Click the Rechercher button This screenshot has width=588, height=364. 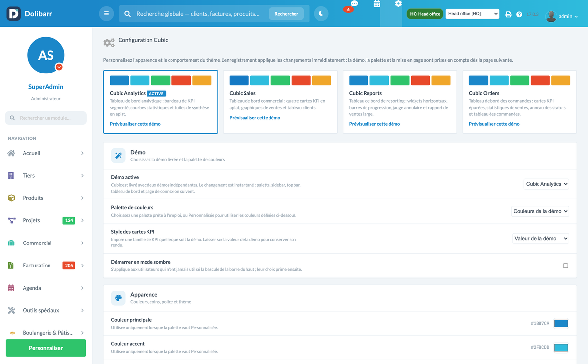(286, 14)
